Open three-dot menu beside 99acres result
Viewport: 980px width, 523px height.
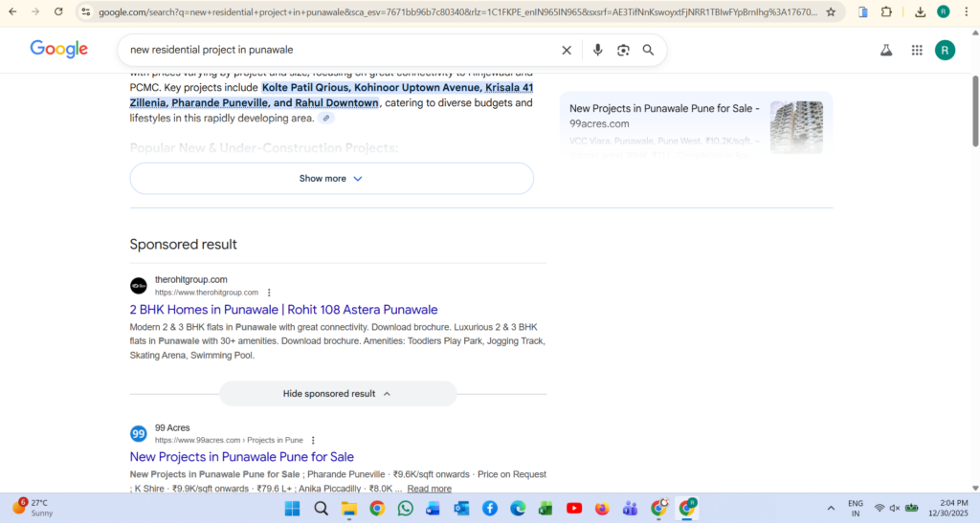tap(313, 441)
